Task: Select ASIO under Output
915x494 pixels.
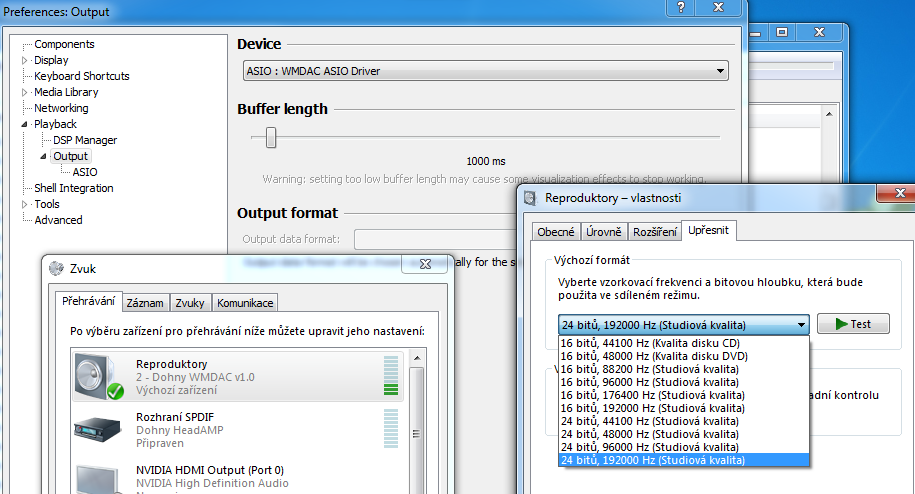Action: [85, 173]
